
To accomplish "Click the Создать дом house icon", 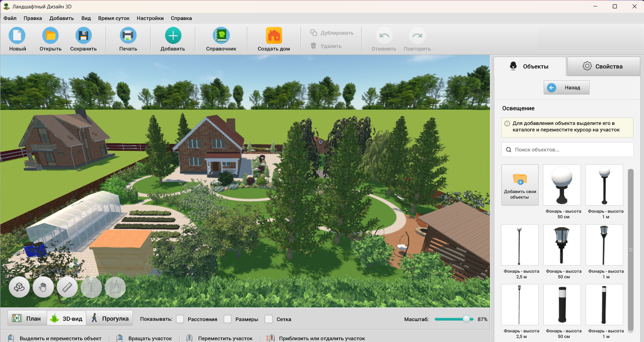I will pos(274,36).
